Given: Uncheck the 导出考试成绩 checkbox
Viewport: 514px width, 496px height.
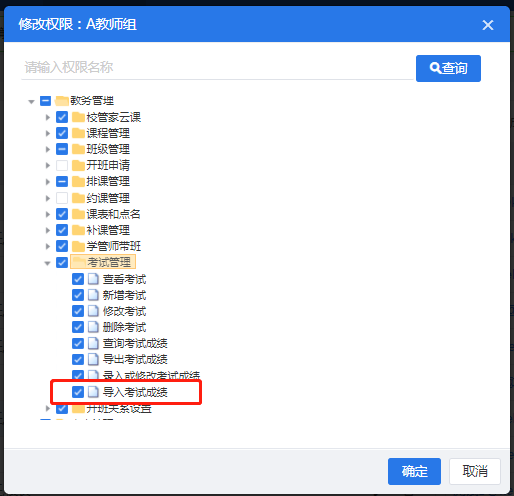Looking at the screenshot, I should (x=78, y=359).
